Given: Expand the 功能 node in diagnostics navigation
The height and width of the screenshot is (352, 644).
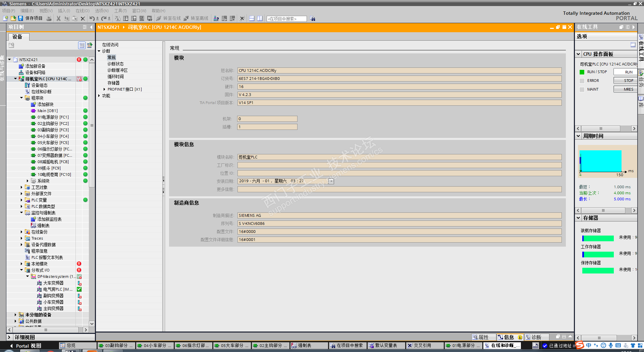Looking at the screenshot, I should (99, 96).
